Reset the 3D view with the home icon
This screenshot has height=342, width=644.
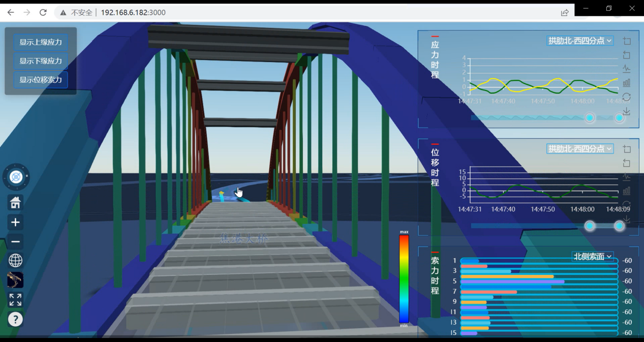(x=16, y=203)
